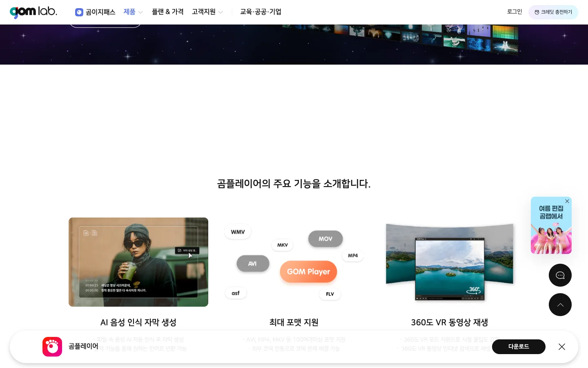Click the 다운로드 button
588x368 pixels.
(x=519, y=347)
